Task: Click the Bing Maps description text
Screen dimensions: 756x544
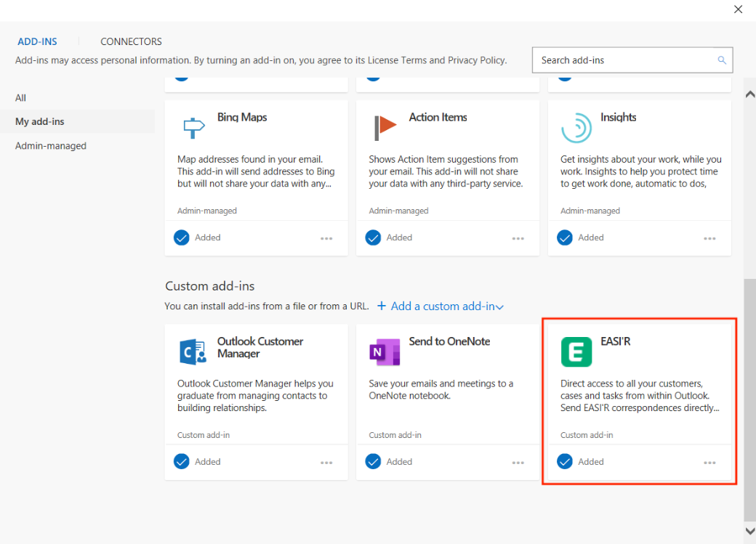Action: tap(256, 171)
